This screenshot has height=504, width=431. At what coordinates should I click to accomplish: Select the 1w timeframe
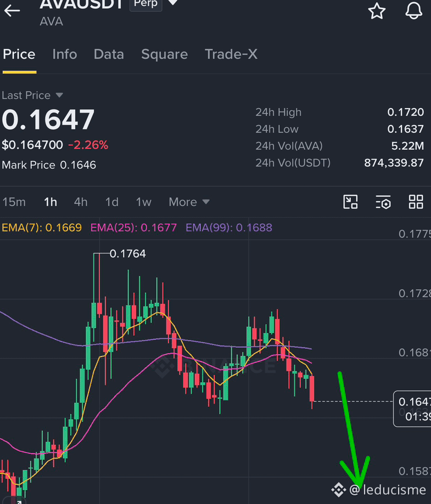(x=143, y=202)
